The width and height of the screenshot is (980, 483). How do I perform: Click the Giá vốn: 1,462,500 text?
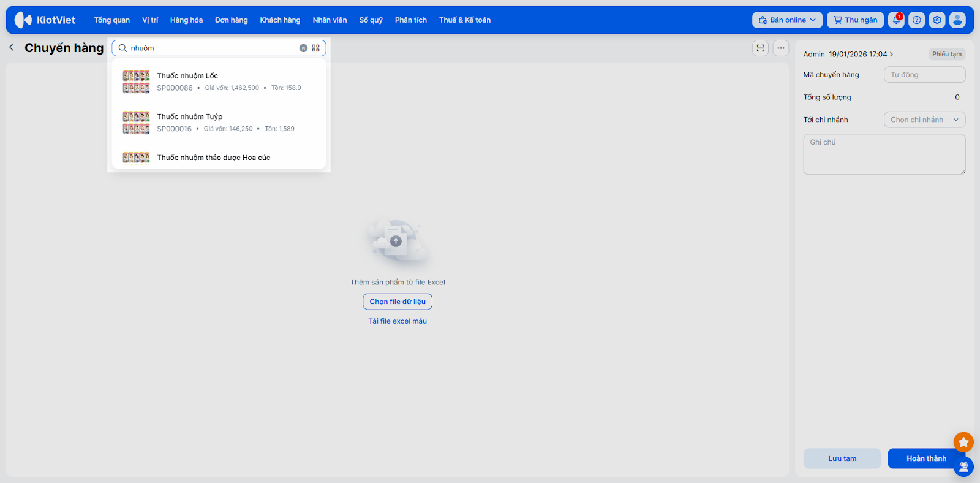coord(232,88)
